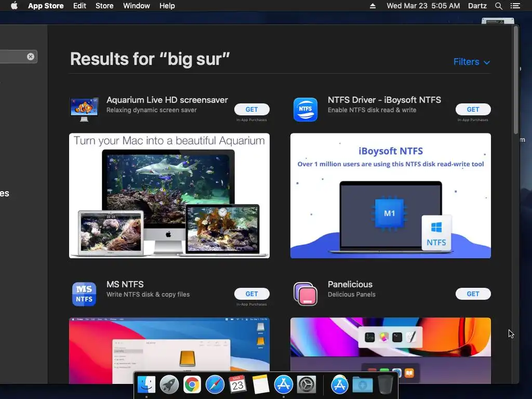Launch Safari from the Dock
The image size is (532, 399).
tap(215, 385)
